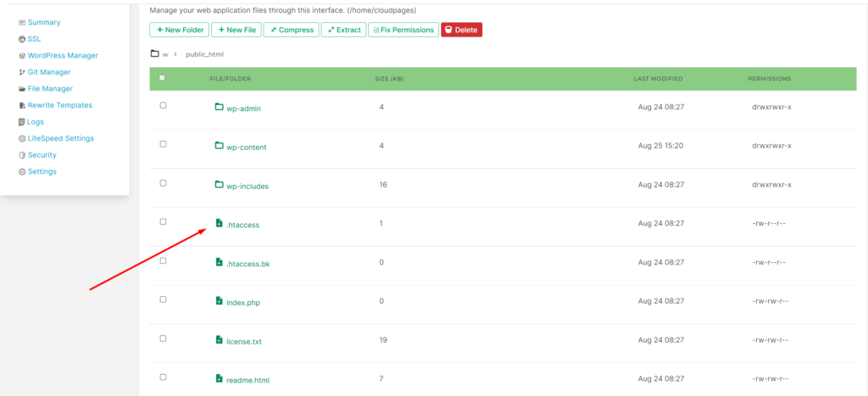Screen dimensions: 868x396
Task: Check the wp-admin row checkbox
Action: [x=163, y=105]
